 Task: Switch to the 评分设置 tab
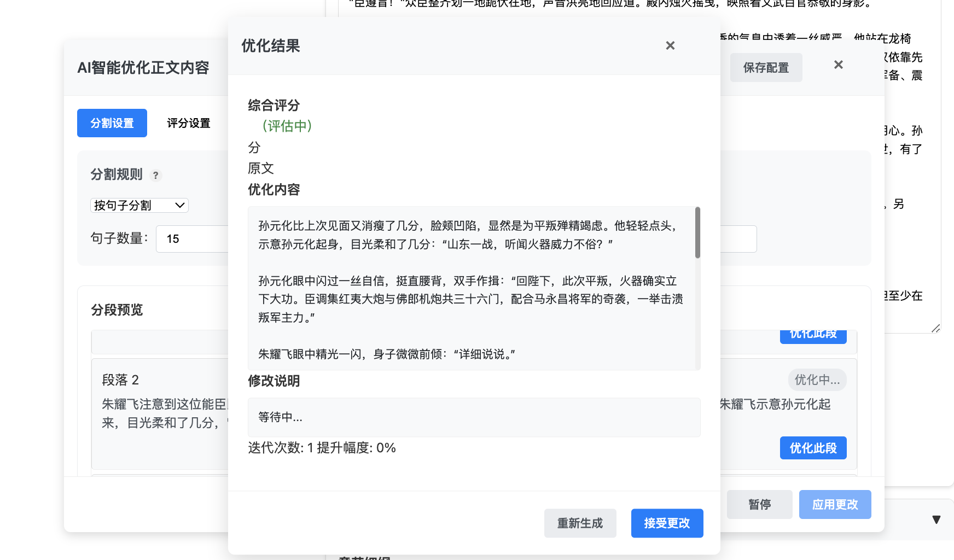tap(188, 123)
